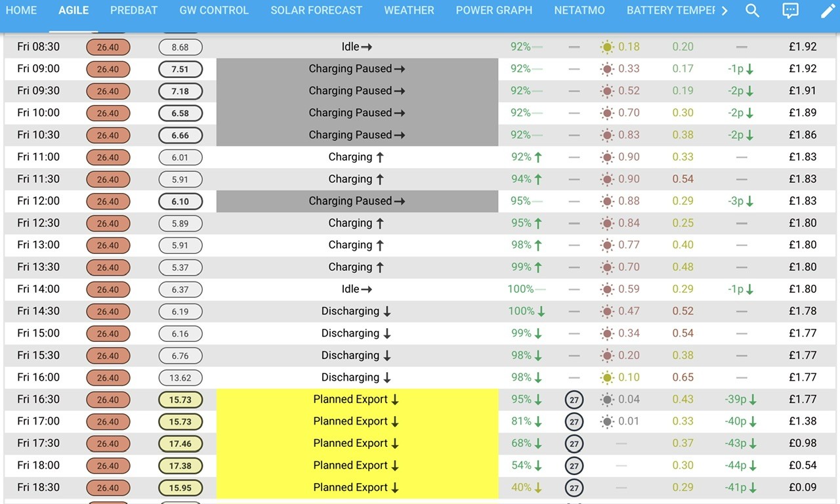Click the circled 27 badge at Fri 18:30
The width and height of the screenshot is (840, 504).
[574, 488]
